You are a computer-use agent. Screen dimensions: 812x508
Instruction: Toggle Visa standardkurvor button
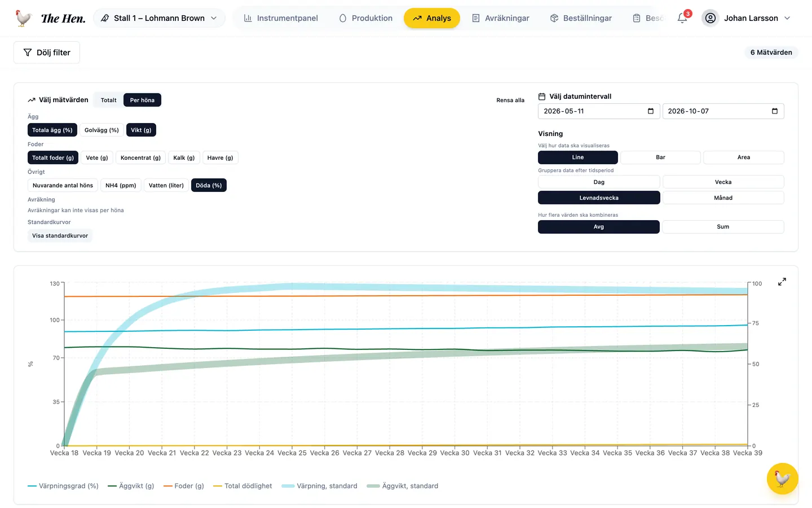coord(60,235)
